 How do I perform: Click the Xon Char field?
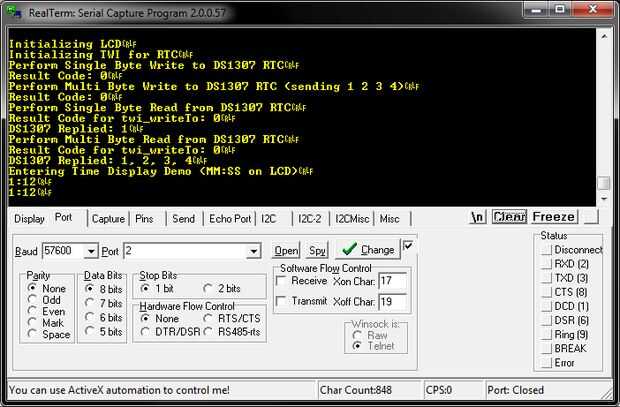(x=392, y=281)
